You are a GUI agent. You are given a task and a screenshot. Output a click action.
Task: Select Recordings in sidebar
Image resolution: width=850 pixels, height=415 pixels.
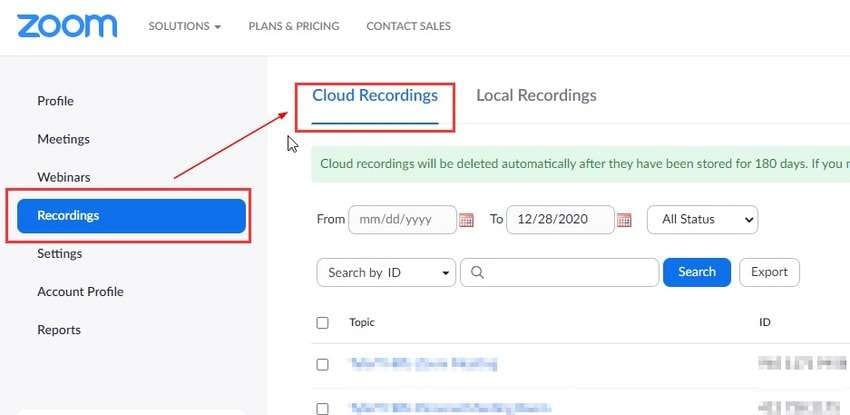point(132,216)
